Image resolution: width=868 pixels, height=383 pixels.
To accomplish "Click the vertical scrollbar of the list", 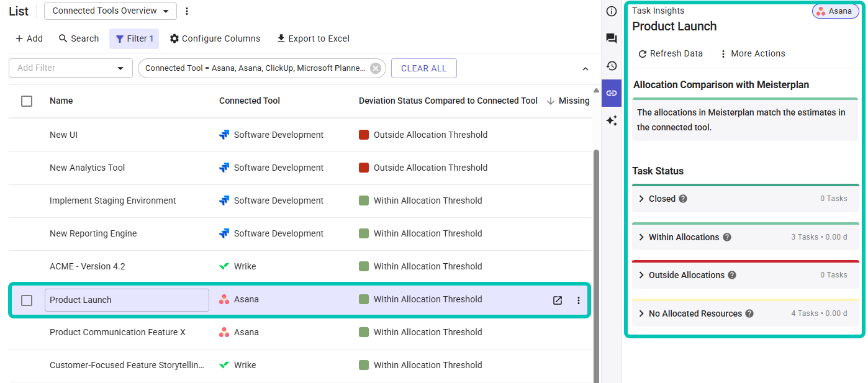I will click(597, 266).
